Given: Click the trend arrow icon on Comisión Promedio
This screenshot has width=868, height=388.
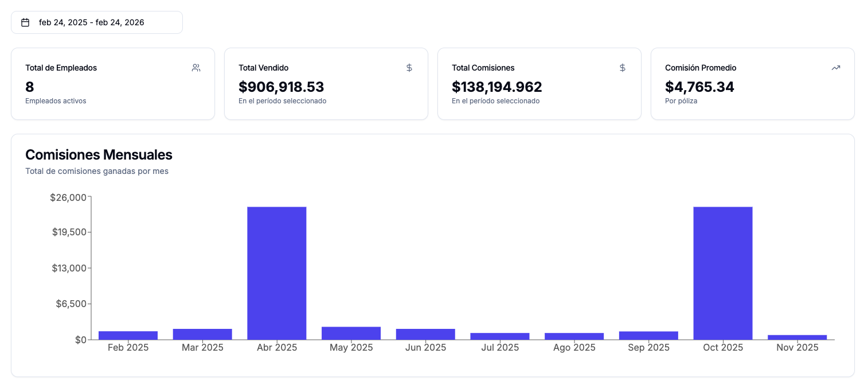Looking at the screenshot, I should click(836, 68).
